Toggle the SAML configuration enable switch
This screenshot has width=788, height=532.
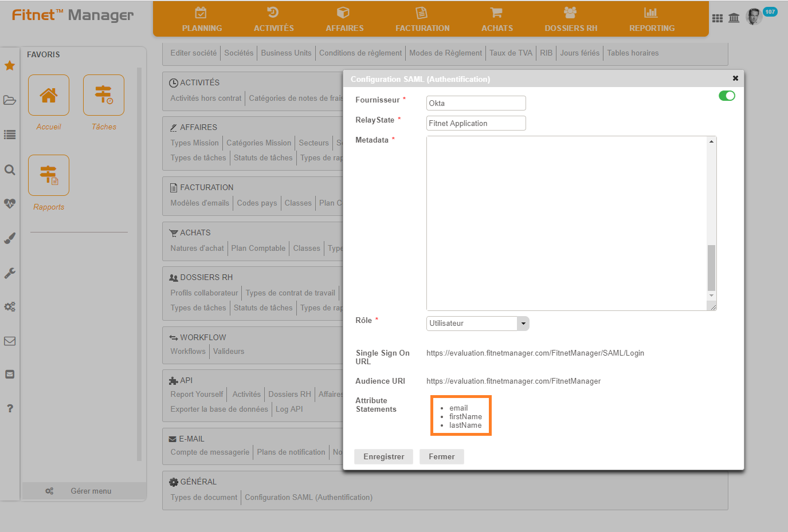727,96
